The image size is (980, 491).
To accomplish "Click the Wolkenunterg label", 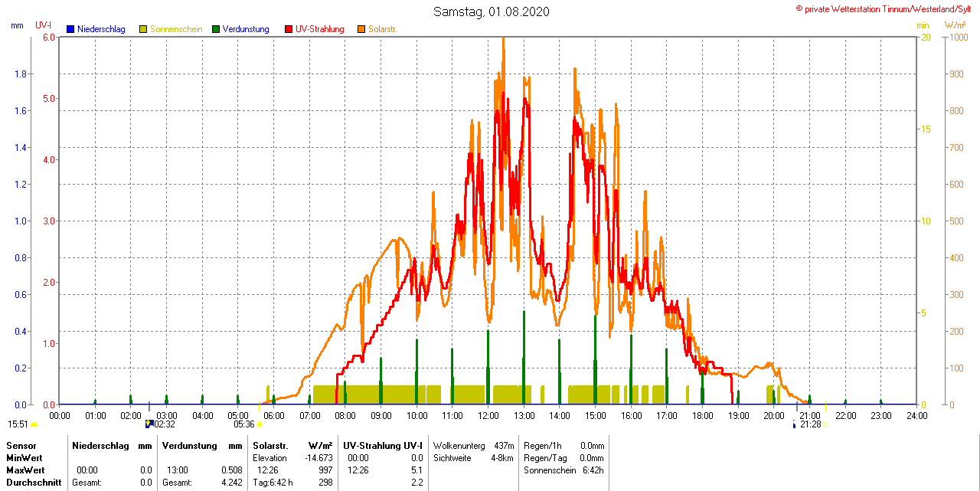I will [458, 445].
